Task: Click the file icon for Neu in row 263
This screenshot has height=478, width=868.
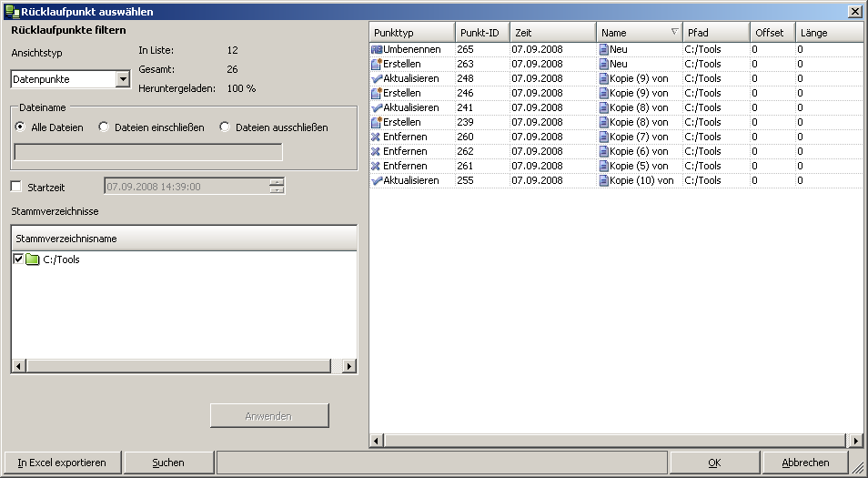Action: point(604,64)
